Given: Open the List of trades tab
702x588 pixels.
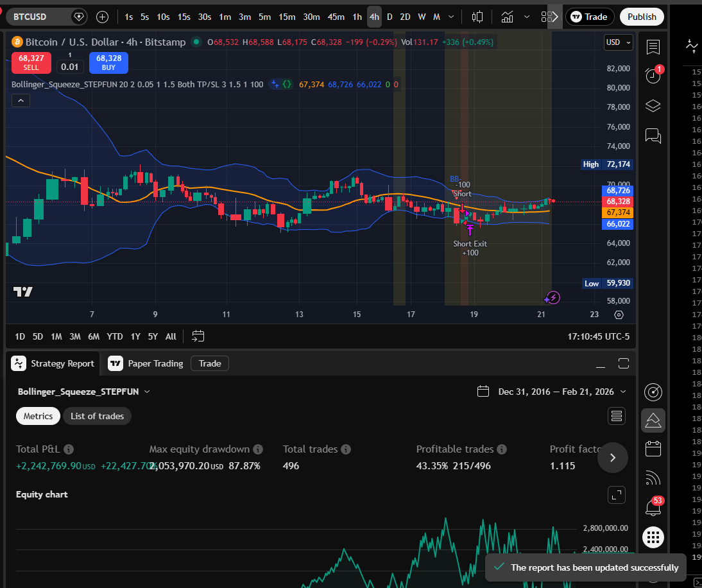Looking at the screenshot, I should pos(97,416).
